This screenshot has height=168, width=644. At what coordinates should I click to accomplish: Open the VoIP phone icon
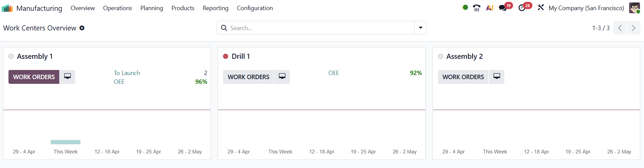click(x=477, y=8)
